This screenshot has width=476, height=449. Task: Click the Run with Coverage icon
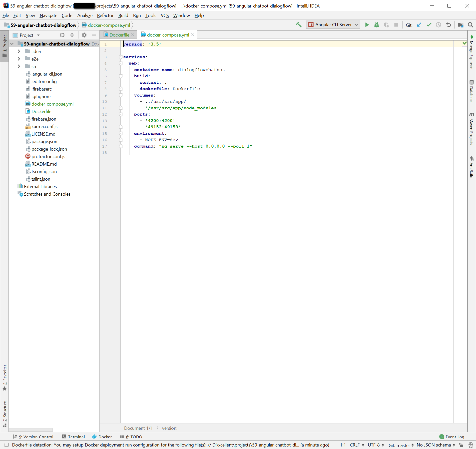tap(386, 25)
